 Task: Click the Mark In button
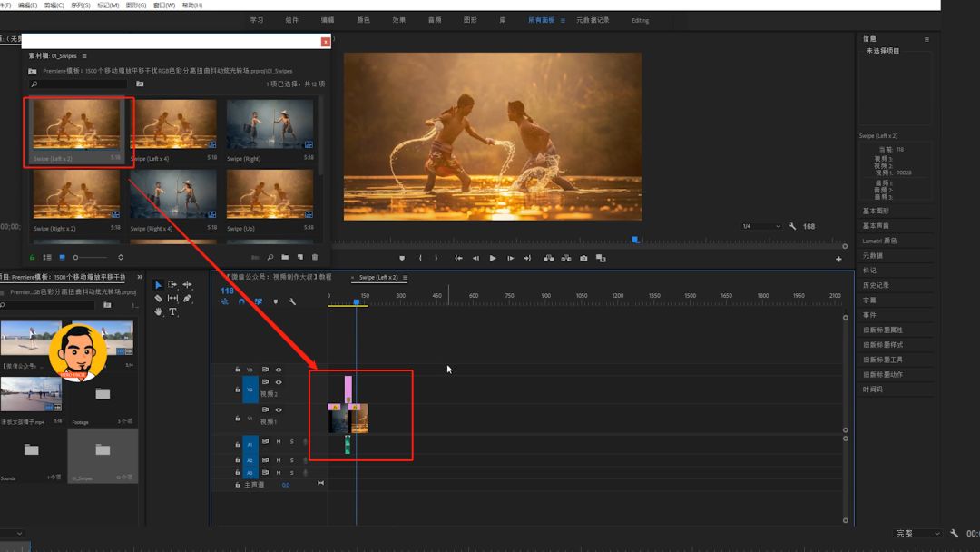[420, 258]
